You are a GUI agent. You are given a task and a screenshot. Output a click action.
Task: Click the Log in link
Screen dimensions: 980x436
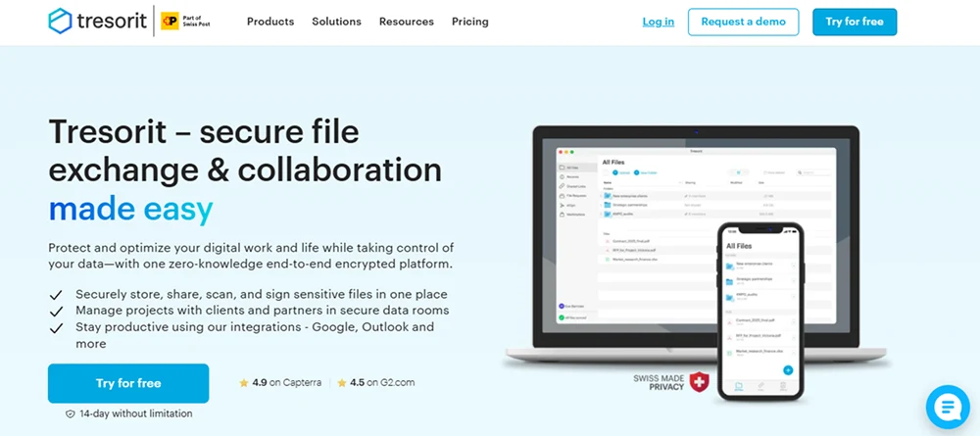[x=658, y=22]
